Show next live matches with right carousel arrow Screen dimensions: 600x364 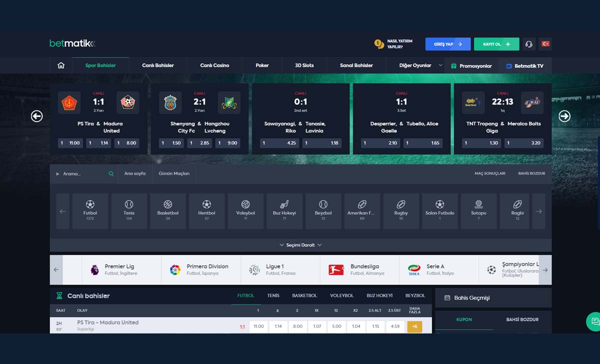click(564, 116)
